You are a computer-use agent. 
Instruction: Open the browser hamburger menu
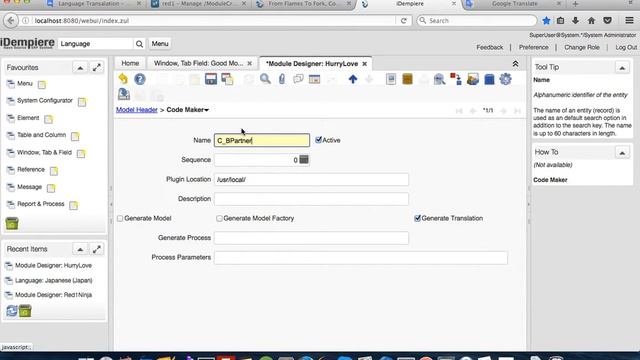(x=629, y=20)
